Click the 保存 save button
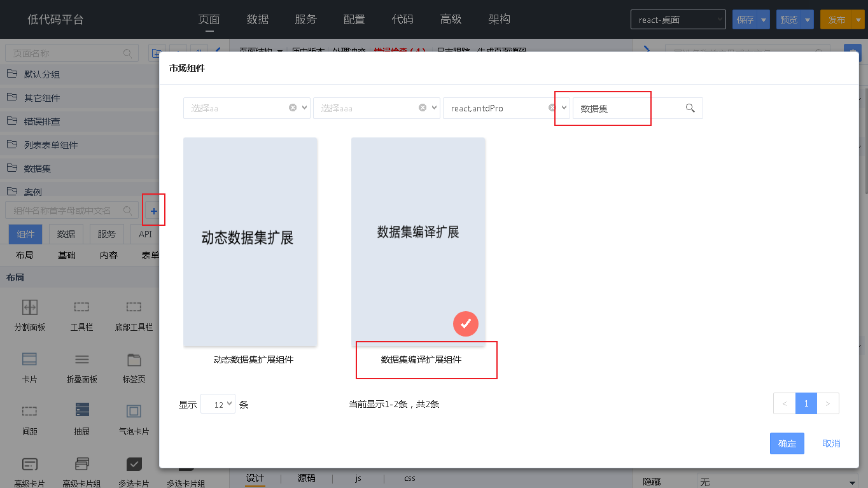Image resolution: width=868 pixels, height=488 pixels. point(745,20)
